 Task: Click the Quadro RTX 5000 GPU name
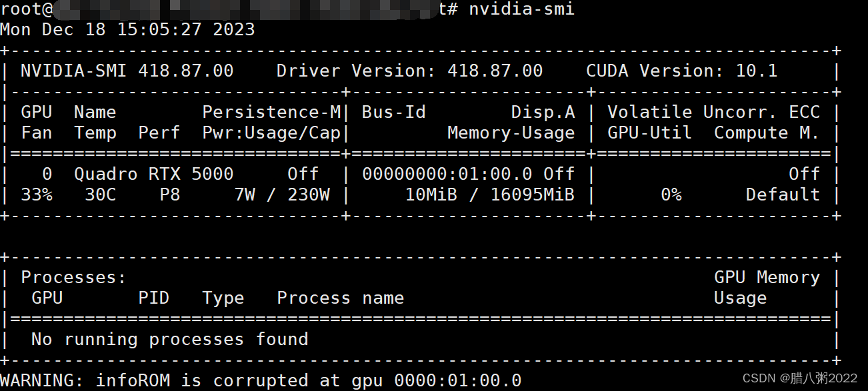tap(154, 174)
